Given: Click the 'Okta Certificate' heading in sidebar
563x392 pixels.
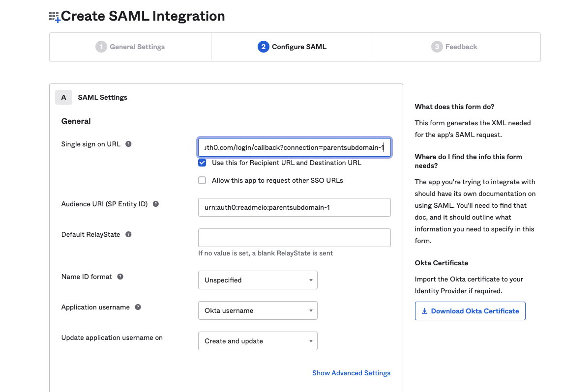Looking at the screenshot, I should (x=441, y=263).
